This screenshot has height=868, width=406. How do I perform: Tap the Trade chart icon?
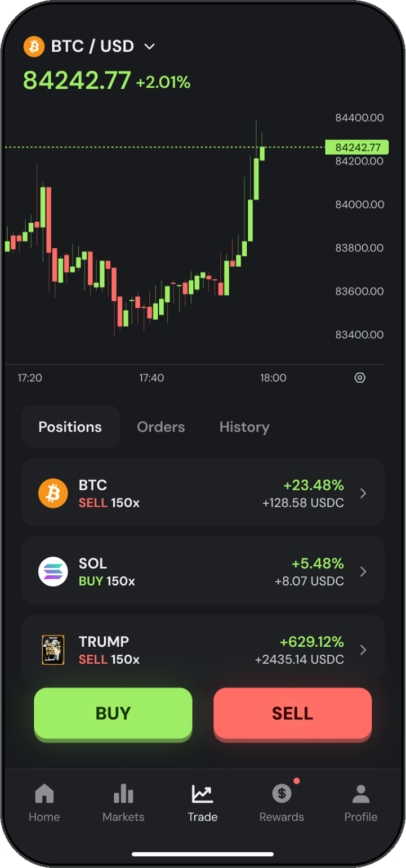202,794
